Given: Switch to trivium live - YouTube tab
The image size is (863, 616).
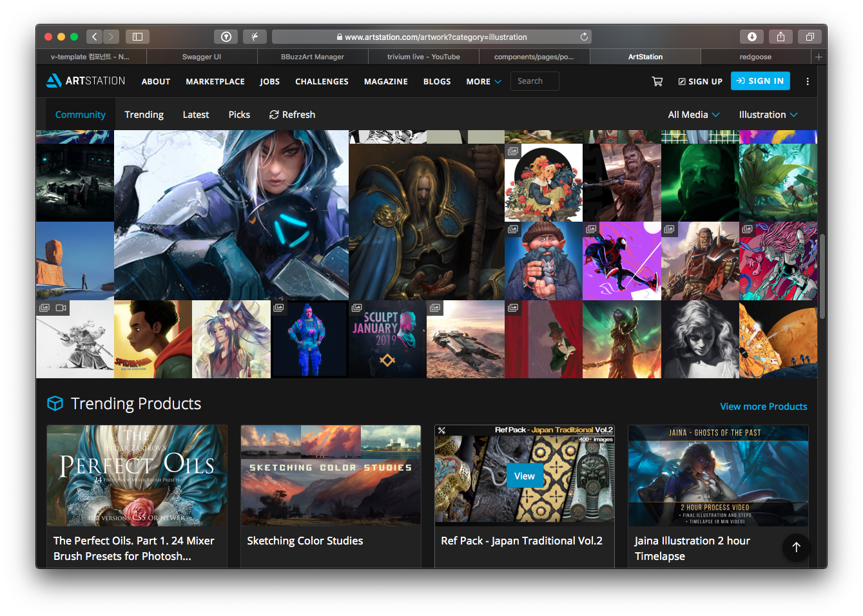Looking at the screenshot, I should [423, 57].
